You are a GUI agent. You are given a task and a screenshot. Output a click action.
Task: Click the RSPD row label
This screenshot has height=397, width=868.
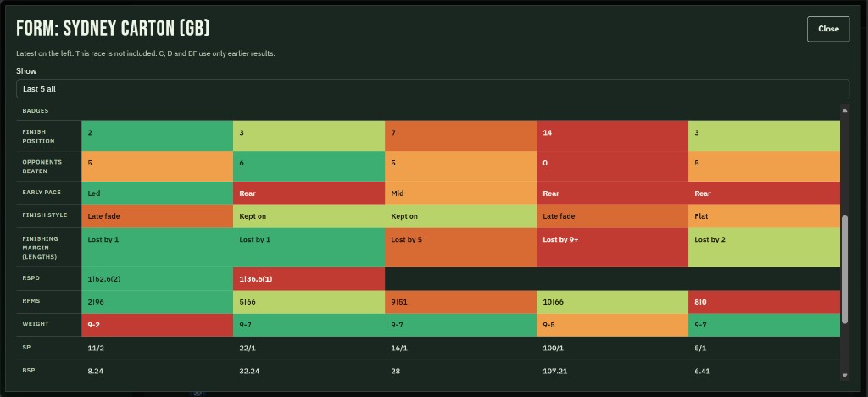(x=30, y=278)
